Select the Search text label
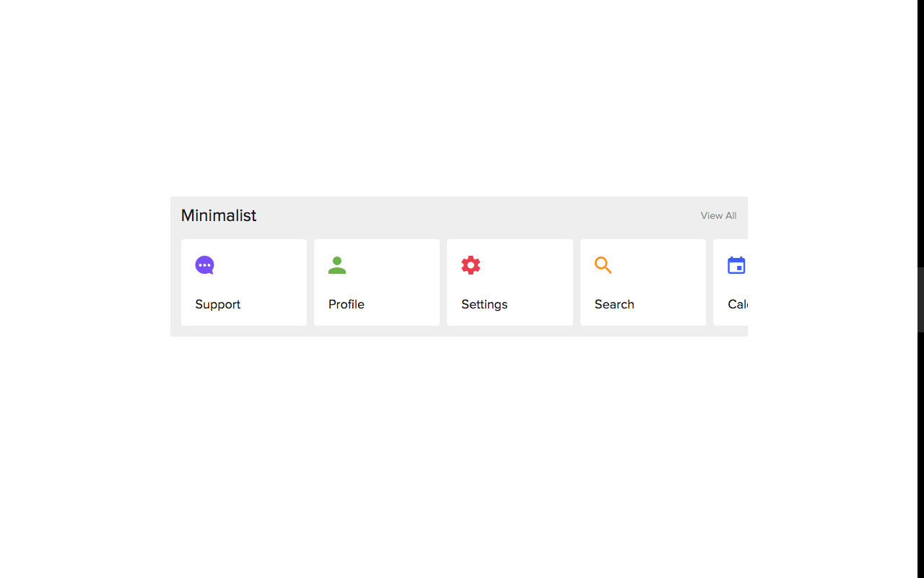924x578 pixels. click(614, 304)
